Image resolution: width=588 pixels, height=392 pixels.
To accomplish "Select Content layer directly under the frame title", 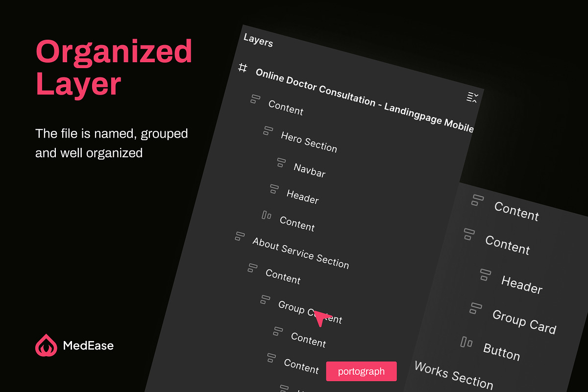I will point(286,107).
